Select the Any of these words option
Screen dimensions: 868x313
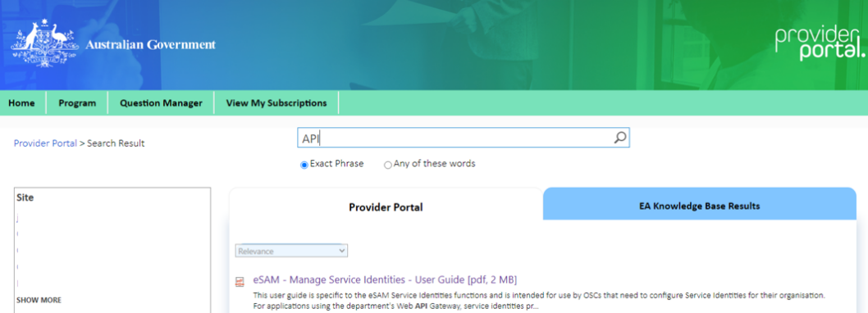387,165
